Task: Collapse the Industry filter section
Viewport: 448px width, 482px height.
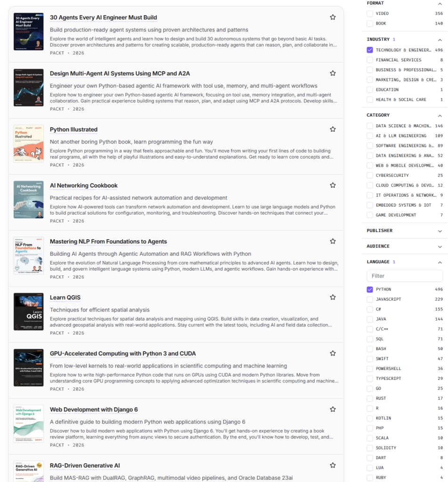Action: point(440,40)
